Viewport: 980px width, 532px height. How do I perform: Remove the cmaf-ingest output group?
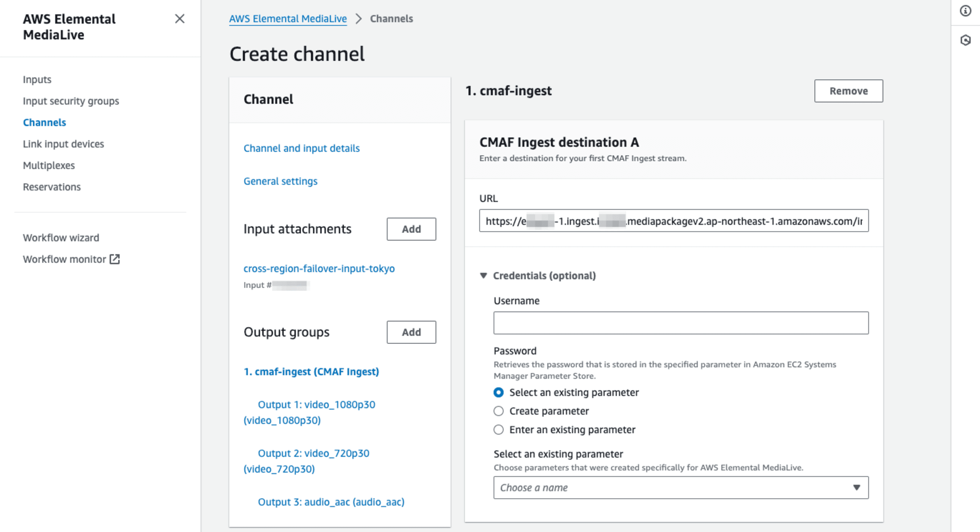coord(849,91)
